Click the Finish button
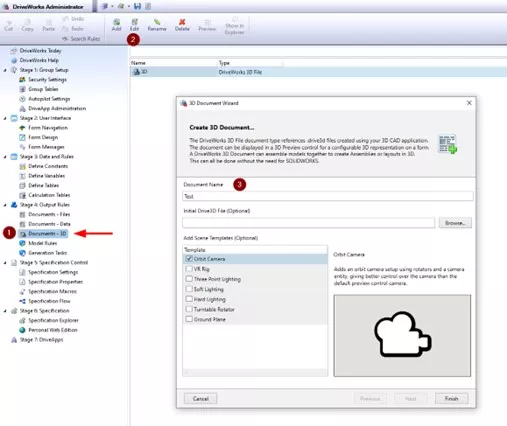 coord(451,399)
